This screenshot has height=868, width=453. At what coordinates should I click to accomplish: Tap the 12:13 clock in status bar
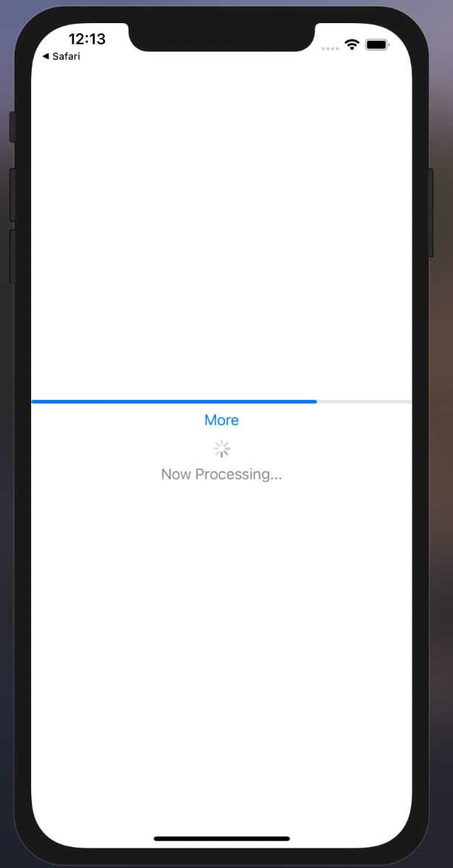pos(87,39)
